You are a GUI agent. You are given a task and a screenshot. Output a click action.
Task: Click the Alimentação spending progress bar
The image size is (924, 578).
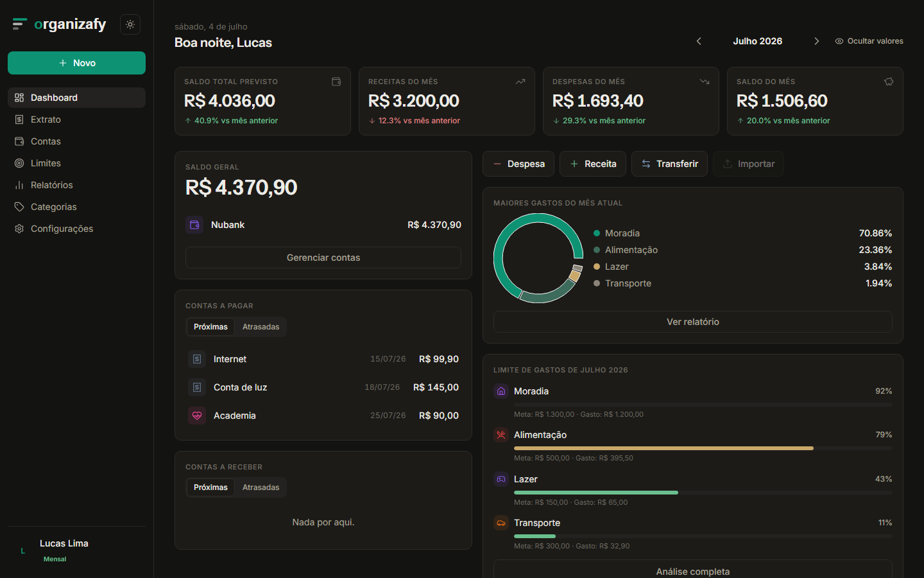(703, 448)
